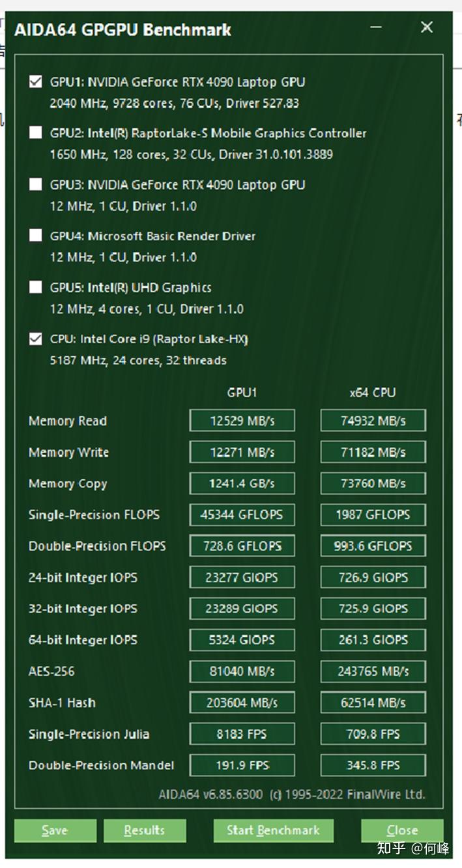Select CPU 993.6 GFLOPS double-precision result
The height and width of the screenshot is (868, 462).
(373, 546)
